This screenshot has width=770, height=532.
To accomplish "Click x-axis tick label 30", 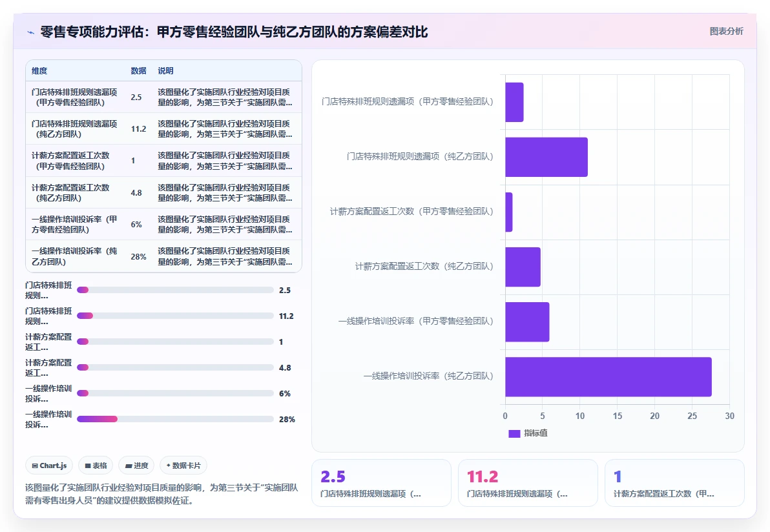I will coord(729,416).
